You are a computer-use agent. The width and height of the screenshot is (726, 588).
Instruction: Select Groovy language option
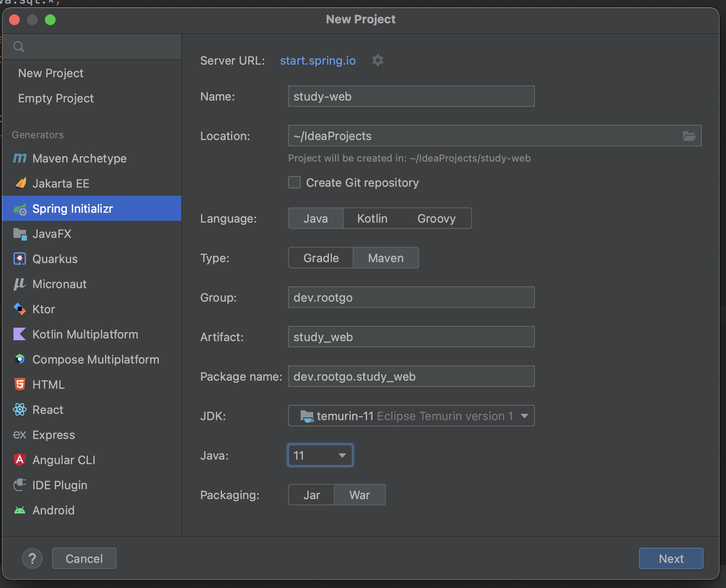[436, 219]
